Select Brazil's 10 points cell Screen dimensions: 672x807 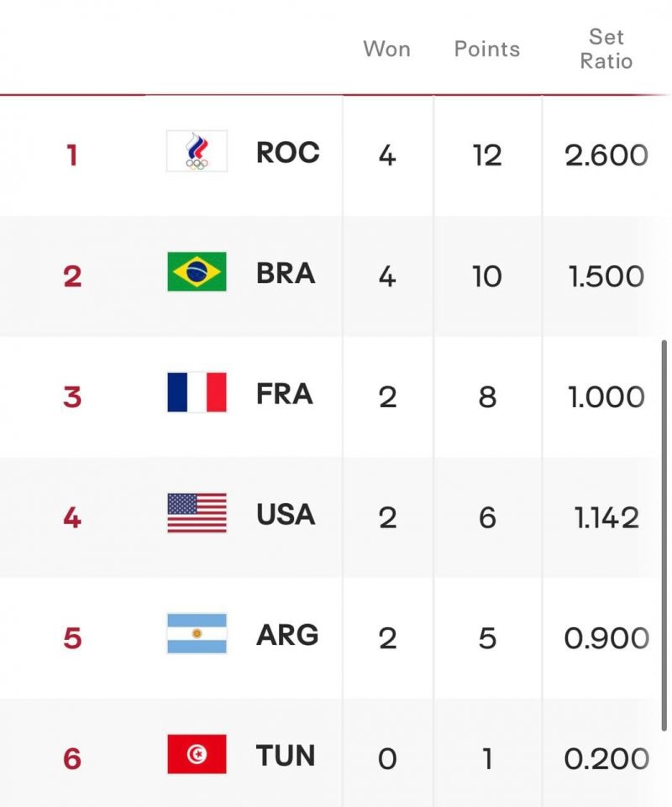(x=487, y=276)
